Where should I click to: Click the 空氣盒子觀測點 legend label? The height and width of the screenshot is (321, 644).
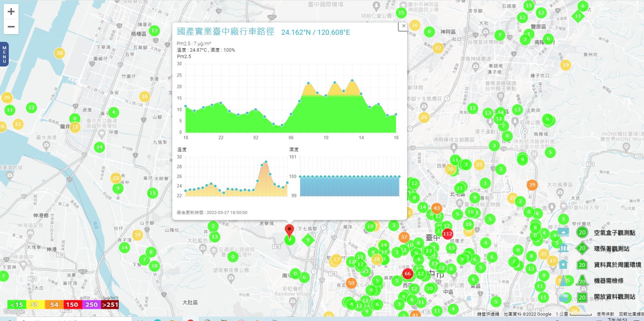pos(614,233)
